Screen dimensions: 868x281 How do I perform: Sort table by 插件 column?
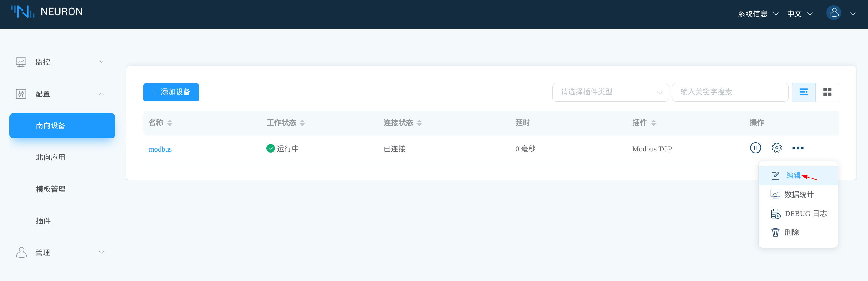(x=653, y=123)
